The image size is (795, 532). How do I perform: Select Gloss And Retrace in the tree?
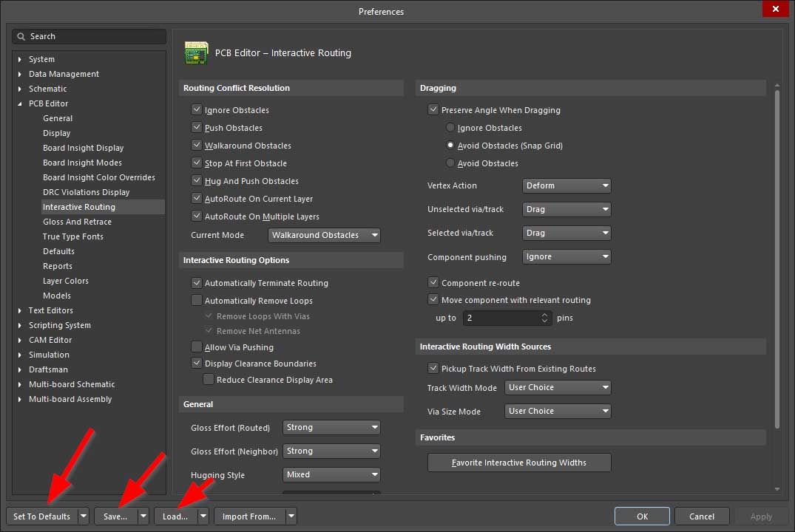[77, 222]
